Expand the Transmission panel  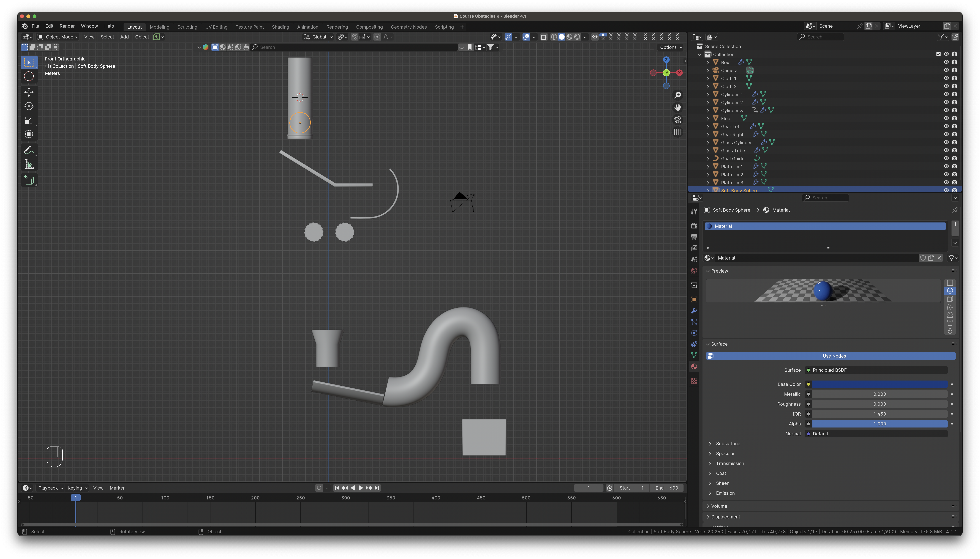coord(710,463)
